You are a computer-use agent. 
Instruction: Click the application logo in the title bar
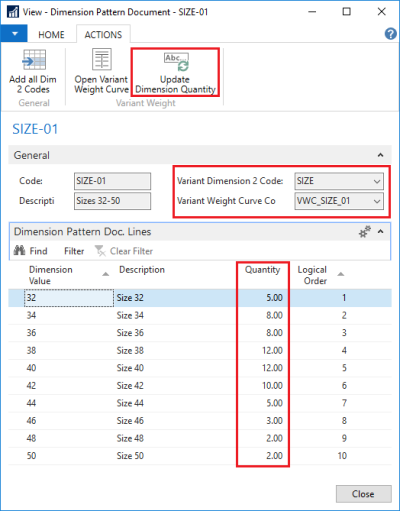(x=13, y=12)
